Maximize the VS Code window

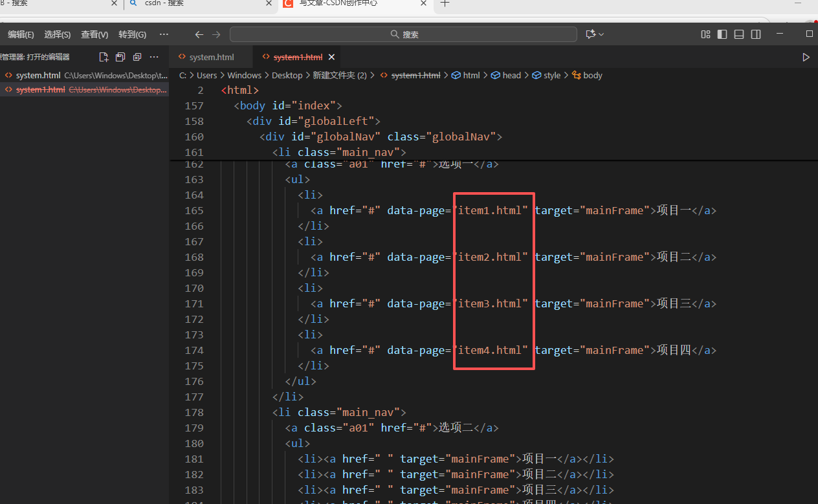click(810, 34)
